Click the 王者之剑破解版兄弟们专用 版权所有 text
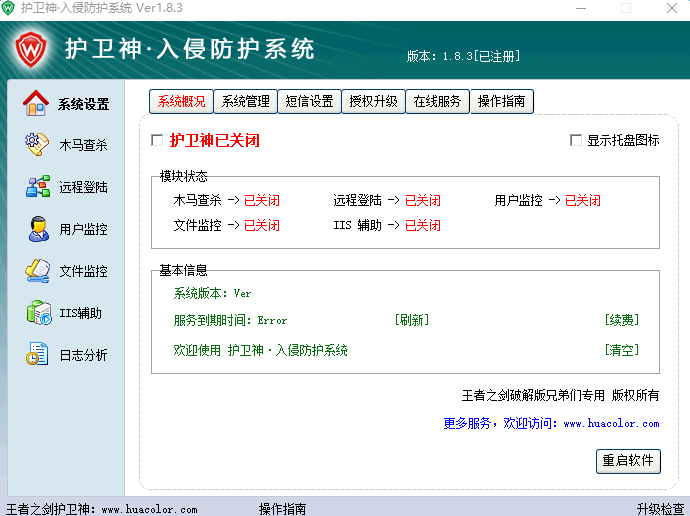The height and width of the screenshot is (516, 690). tap(560, 395)
